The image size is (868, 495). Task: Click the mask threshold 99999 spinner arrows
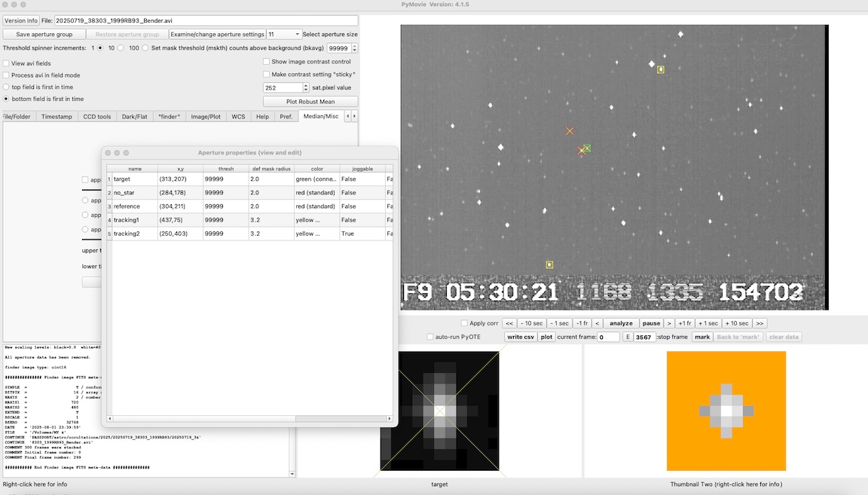(x=355, y=47)
